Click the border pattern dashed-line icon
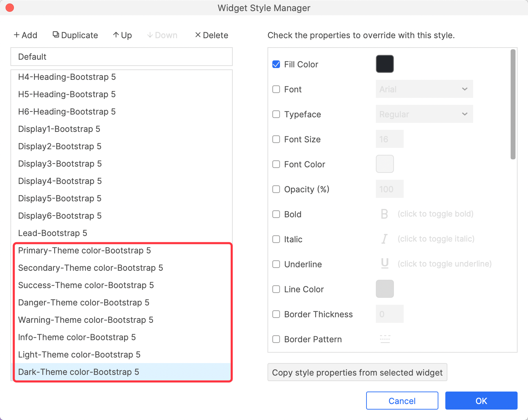The height and width of the screenshot is (420, 528). click(x=385, y=339)
